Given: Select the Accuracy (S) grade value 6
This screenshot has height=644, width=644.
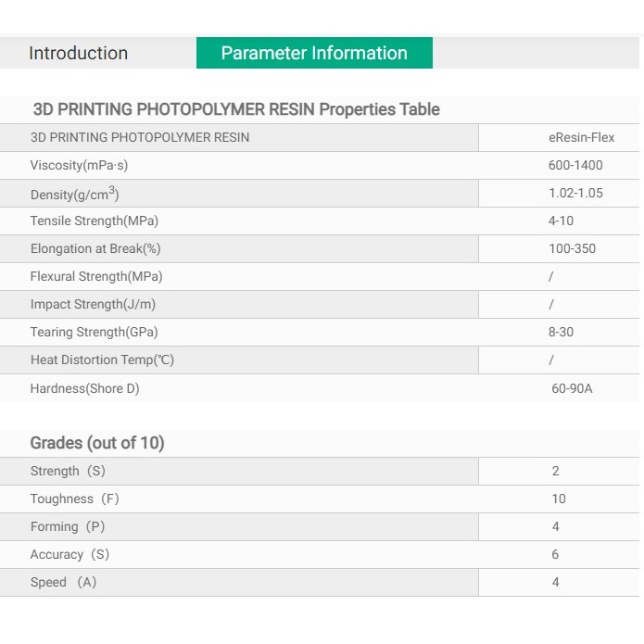Looking at the screenshot, I should click(x=555, y=554).
